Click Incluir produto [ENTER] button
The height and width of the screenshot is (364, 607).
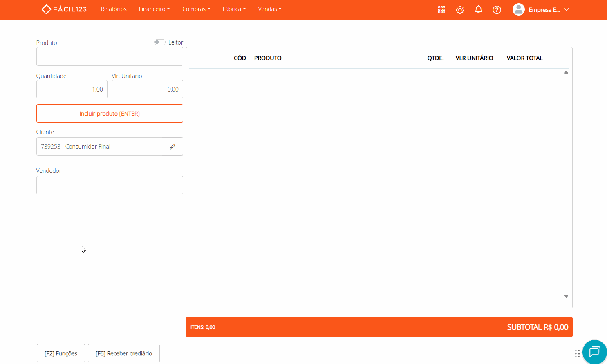pyautogui.click(x=110, y=114)
